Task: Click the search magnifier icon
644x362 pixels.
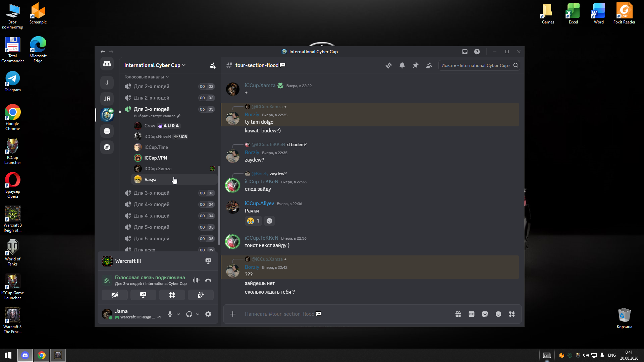Action: tap(516, 65)
